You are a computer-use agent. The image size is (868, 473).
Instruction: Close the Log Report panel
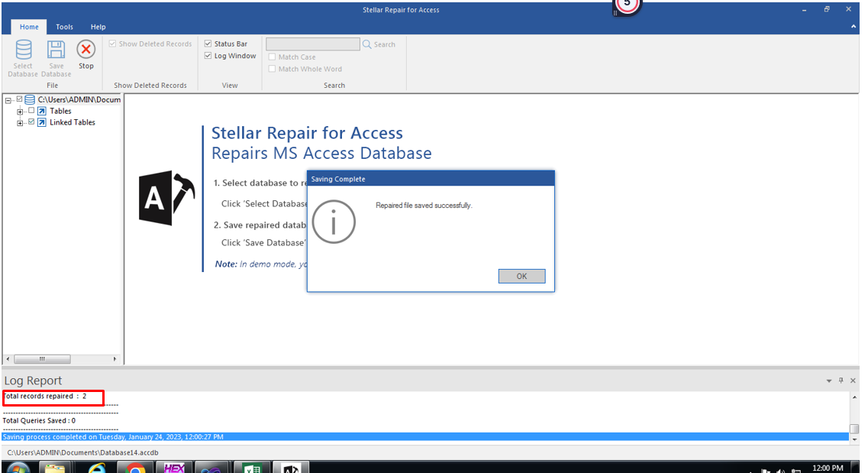(x=853, y=381)
